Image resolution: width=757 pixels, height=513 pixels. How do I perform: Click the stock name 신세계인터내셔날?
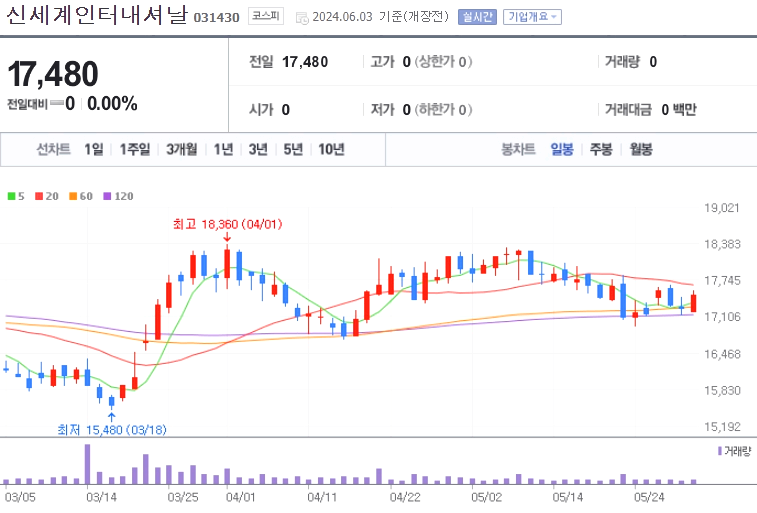pos(97,15)
